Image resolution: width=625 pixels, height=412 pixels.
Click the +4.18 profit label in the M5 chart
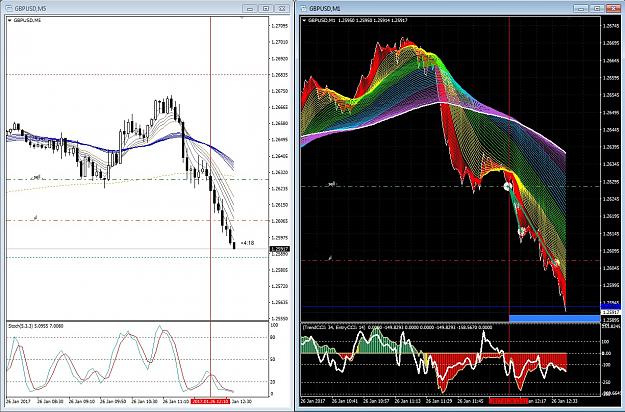247,243
